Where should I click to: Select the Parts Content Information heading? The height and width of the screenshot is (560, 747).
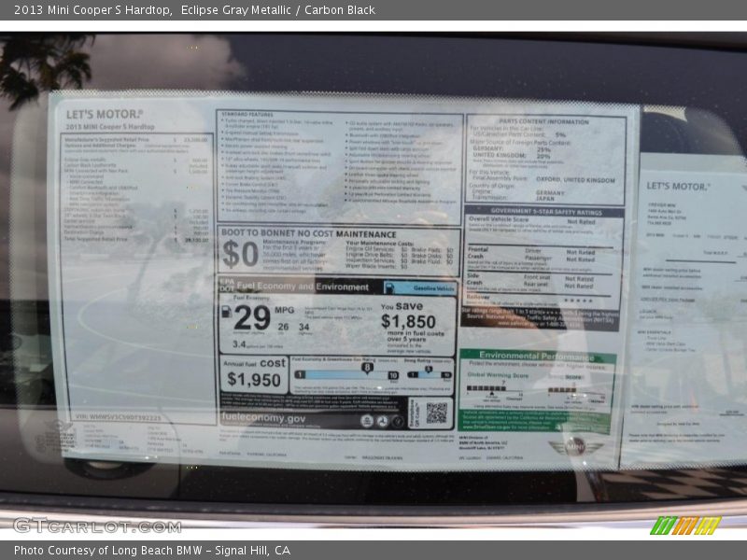pos(543,121)
